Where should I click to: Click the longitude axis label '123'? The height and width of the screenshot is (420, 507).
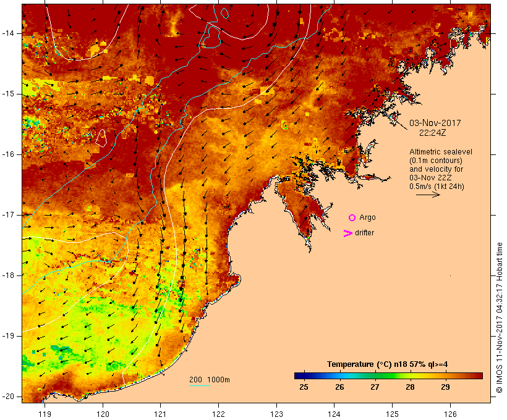(x=276, y=414)
